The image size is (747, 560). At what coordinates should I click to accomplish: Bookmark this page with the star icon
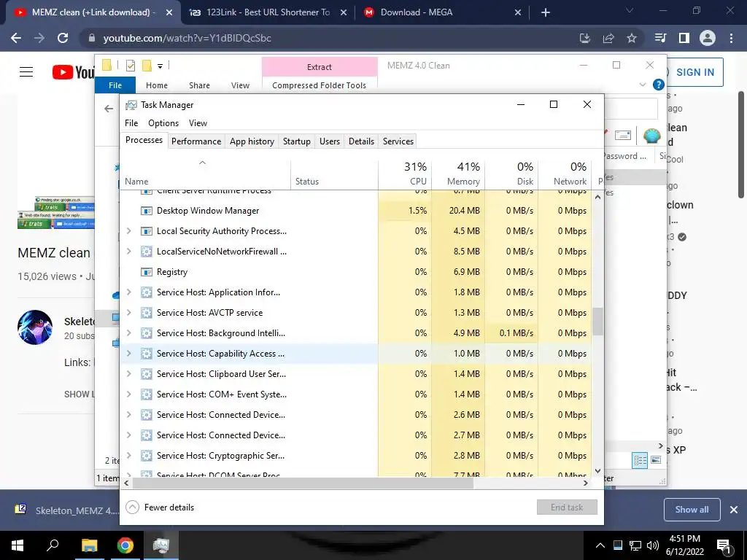tap(632, 38)
